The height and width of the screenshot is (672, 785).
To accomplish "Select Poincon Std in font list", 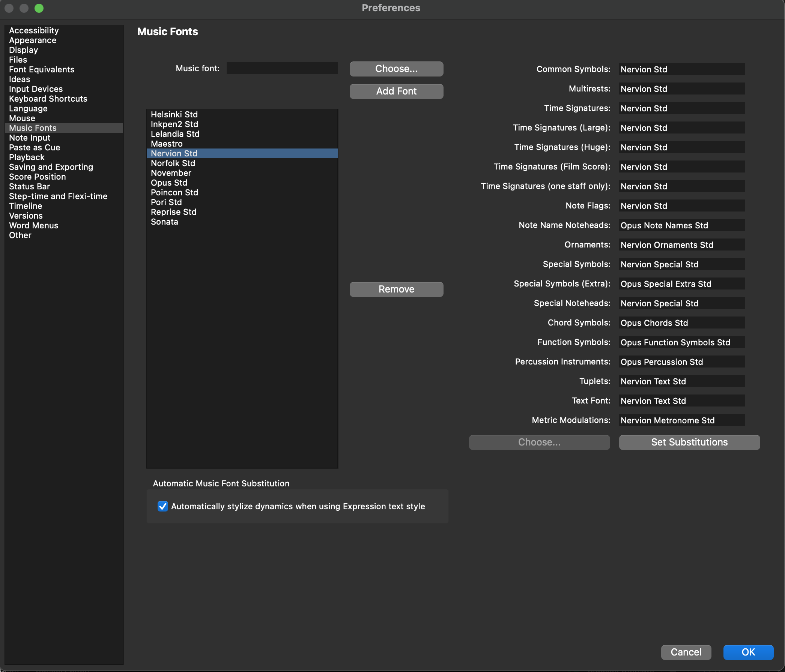I will point(242,192).
